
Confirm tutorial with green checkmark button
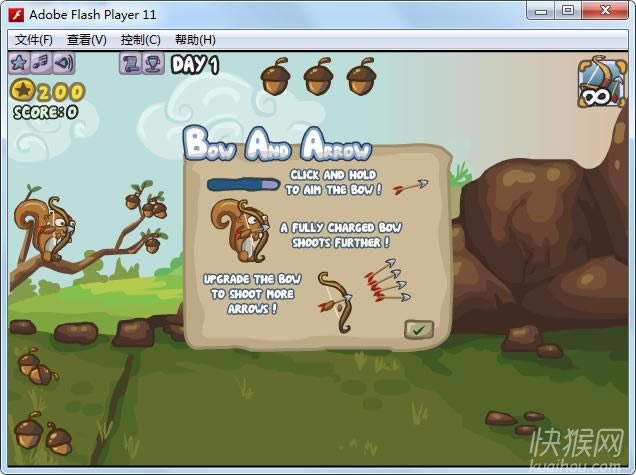tap(419, 328)
